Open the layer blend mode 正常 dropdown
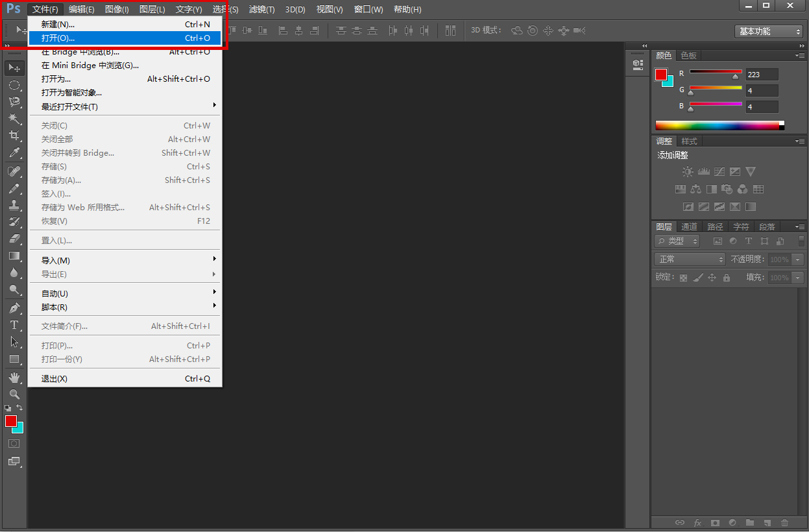This screenshot has height=532, width=809. [x=690, y=259]
